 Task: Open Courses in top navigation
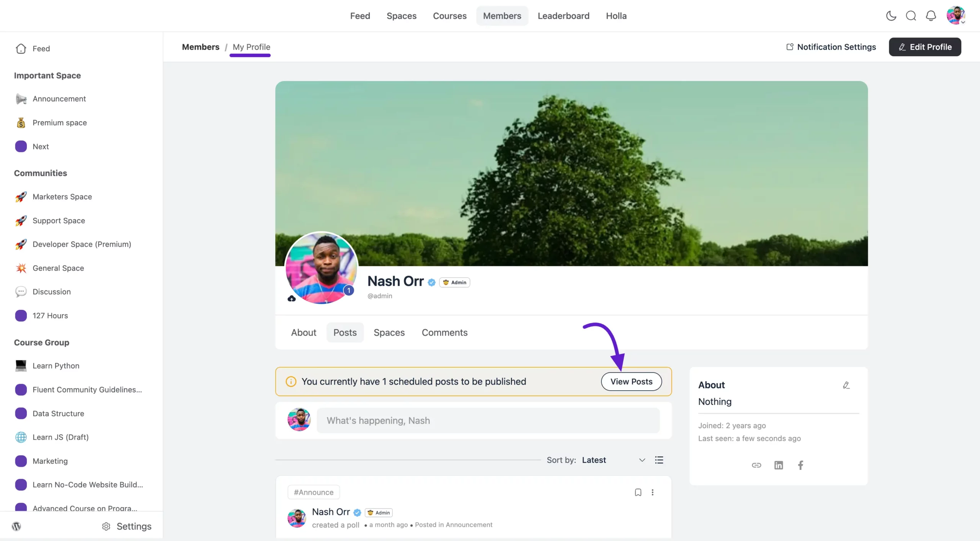point(449,16)
